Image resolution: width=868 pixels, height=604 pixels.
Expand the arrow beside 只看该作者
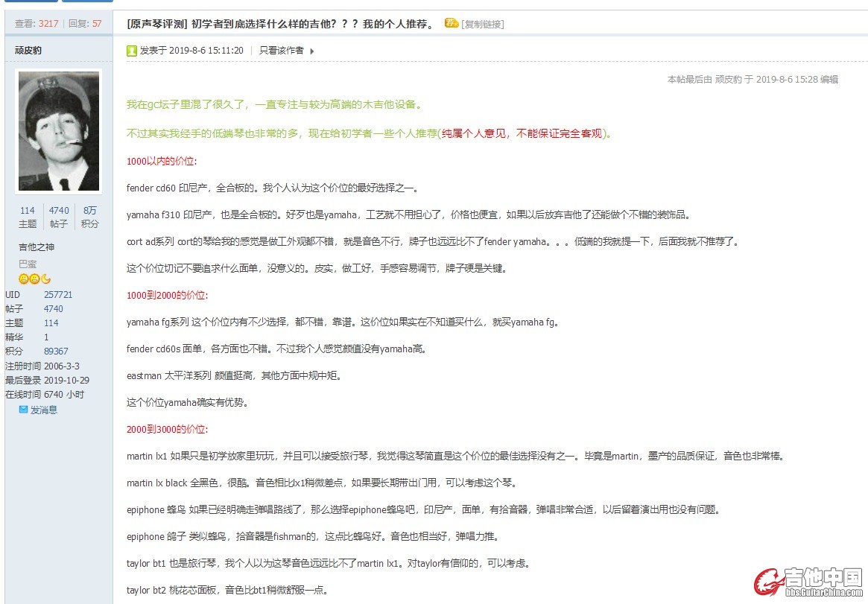[x=312, y=51]
